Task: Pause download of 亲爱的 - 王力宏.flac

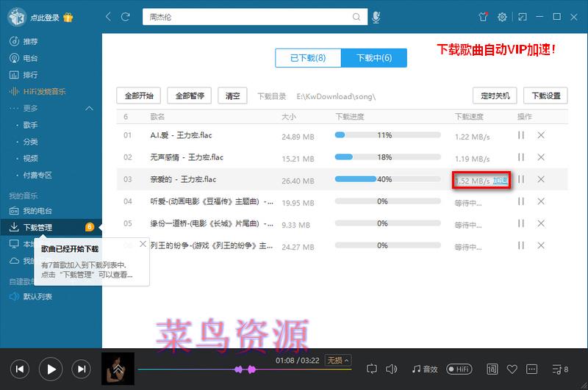Action: tap(521, 179)
